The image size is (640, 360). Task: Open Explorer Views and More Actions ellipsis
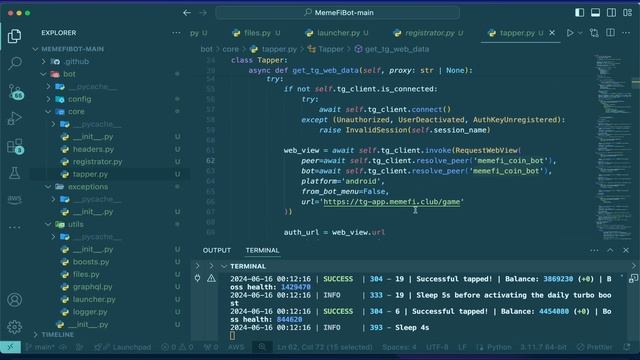point(176,33)
